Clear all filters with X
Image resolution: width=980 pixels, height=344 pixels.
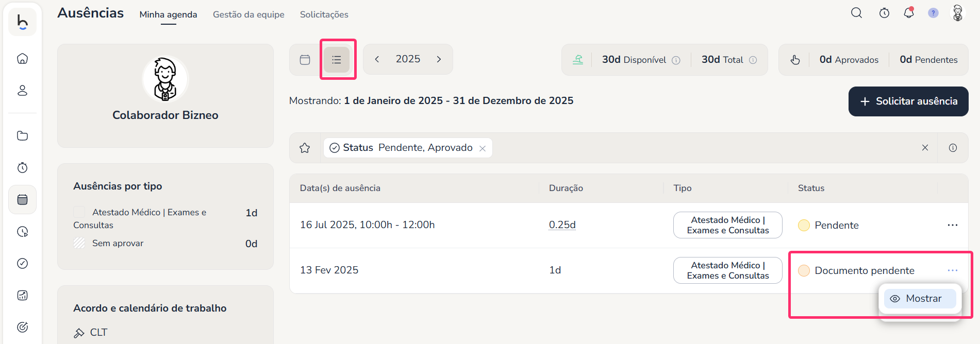click(x=925, y=148)
